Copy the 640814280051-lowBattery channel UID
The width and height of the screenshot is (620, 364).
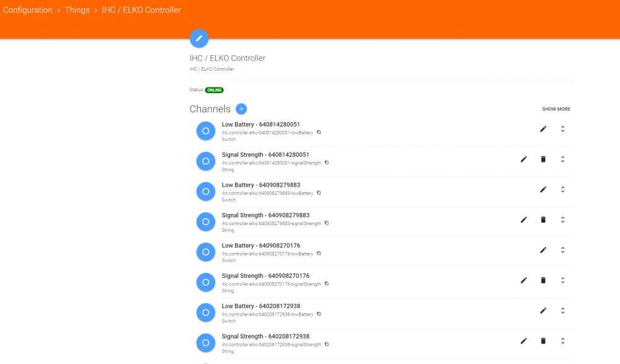[319, 133]
